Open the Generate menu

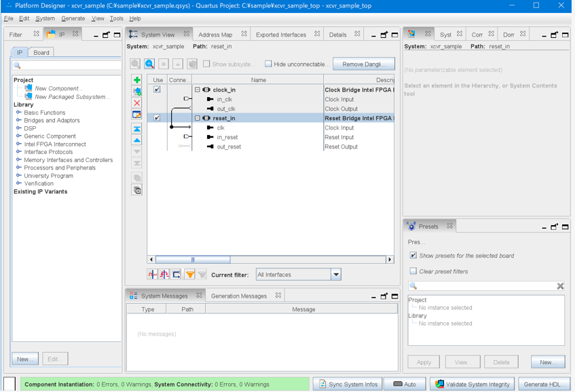click(x=73, y=18)
